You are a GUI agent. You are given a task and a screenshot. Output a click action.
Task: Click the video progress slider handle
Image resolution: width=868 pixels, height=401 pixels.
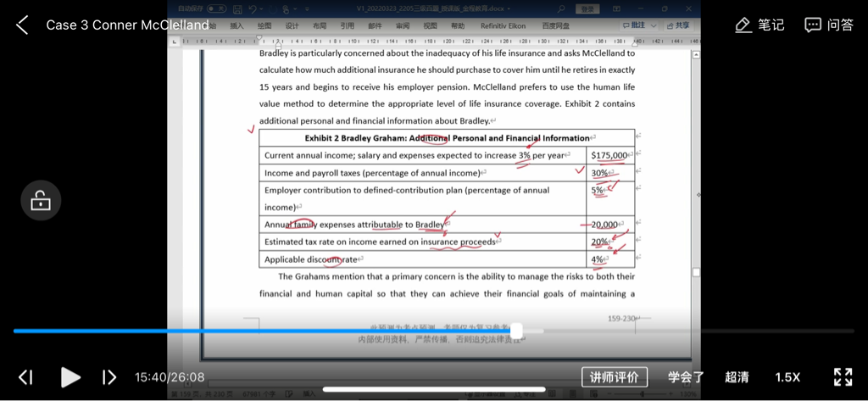(x=516, y=331)
